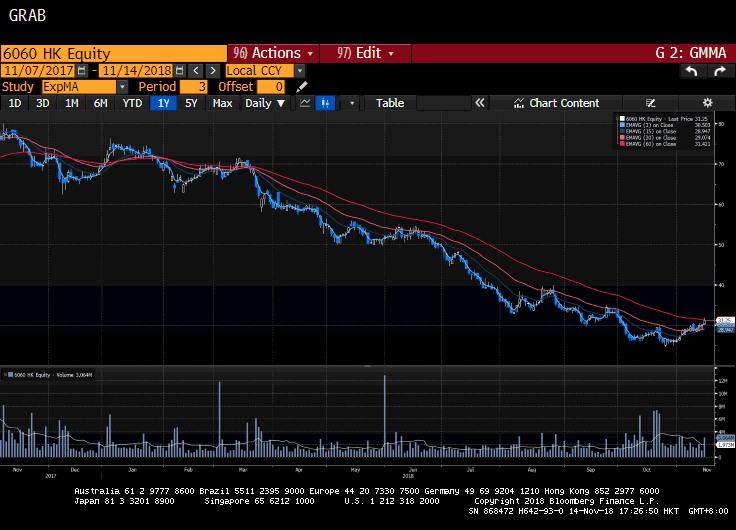The width and height of the screenshot is (736, 530).
Task: Click the Chart Content graph icon
Action: 519,103
